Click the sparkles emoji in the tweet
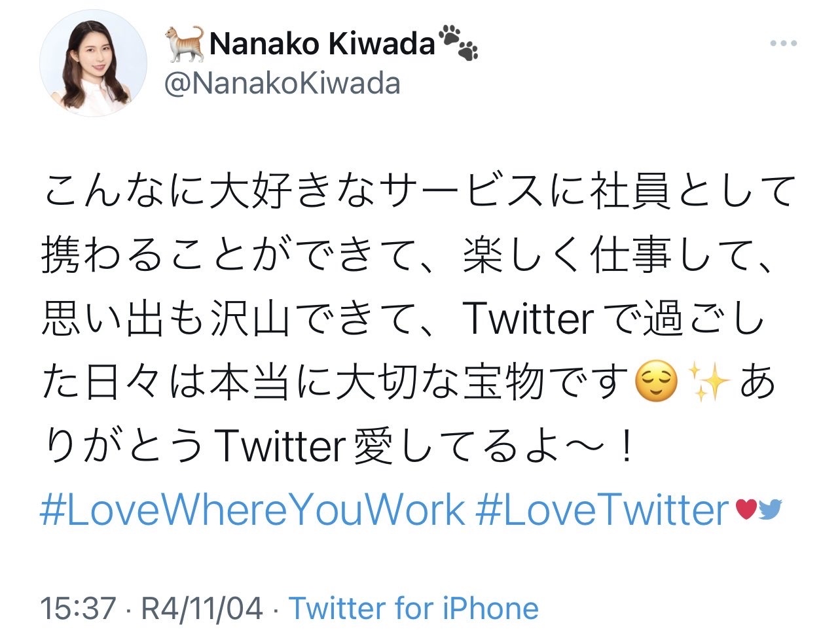Screen dimensions: 840x640 click(x=711, y=383)
